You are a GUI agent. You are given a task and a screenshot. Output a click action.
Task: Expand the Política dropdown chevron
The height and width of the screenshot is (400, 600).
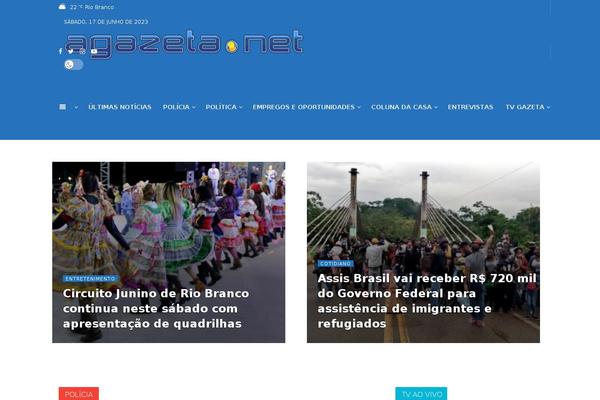click(240, 107)
